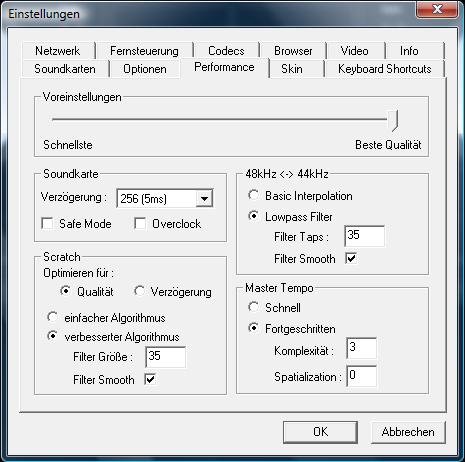Switch to the Codecs tab

pyautogui.click(x=226, y=51)
